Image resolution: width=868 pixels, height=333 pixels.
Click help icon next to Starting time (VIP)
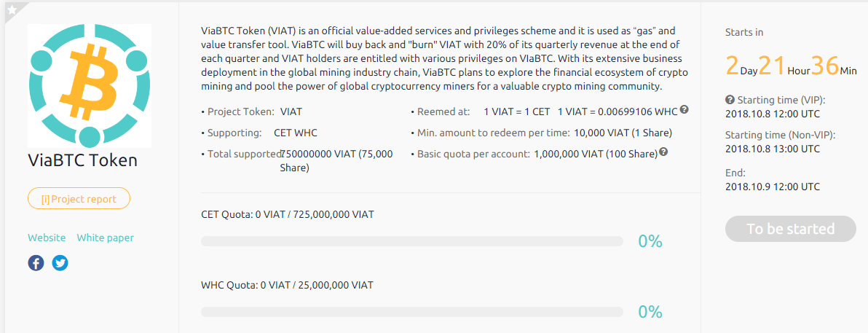point(730,100)
